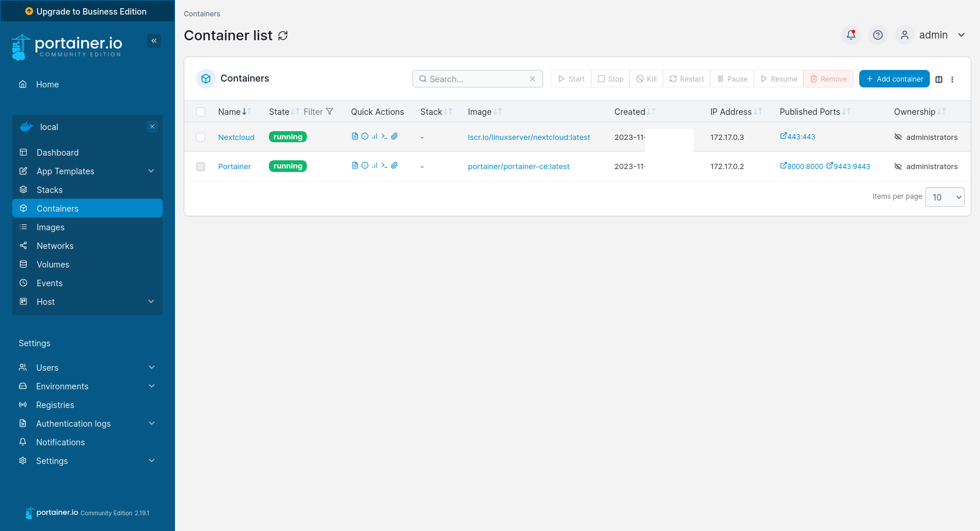Viewport: 980px width, 531px height.
Task: Open exec console for the Portainer container
Action: [384, 166]
